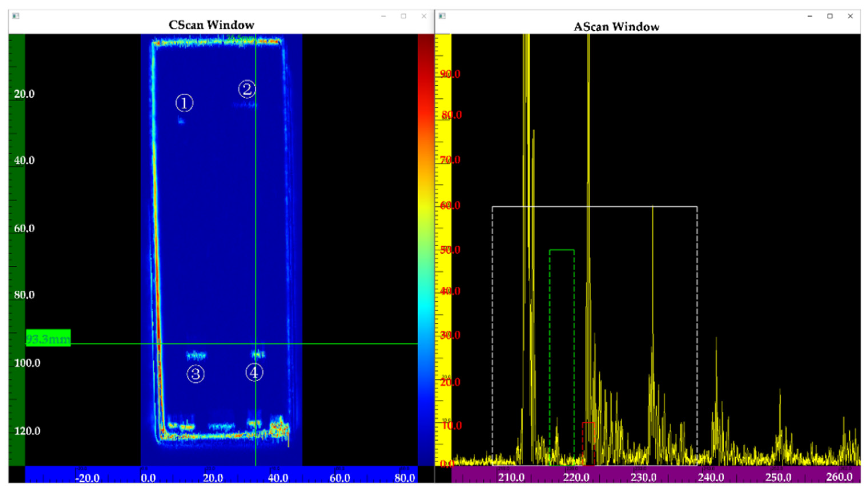Image resolution: width=868 pixels, height=492 pixels.
Task: Click the 50.0 amplitude label in AScan
Action: click(x=451, y=250)
